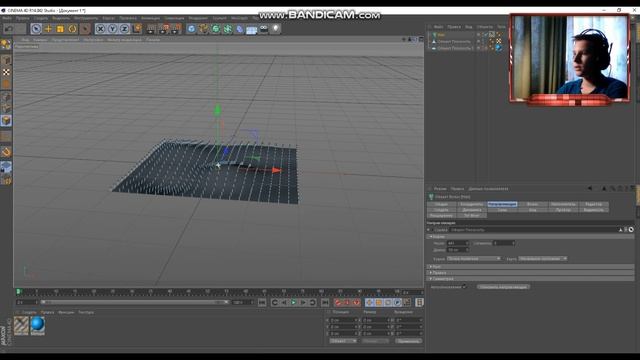The height and width of the screenshot is (360, 640).
Task: Click the green NURBS generator icon
Action: 216,29
